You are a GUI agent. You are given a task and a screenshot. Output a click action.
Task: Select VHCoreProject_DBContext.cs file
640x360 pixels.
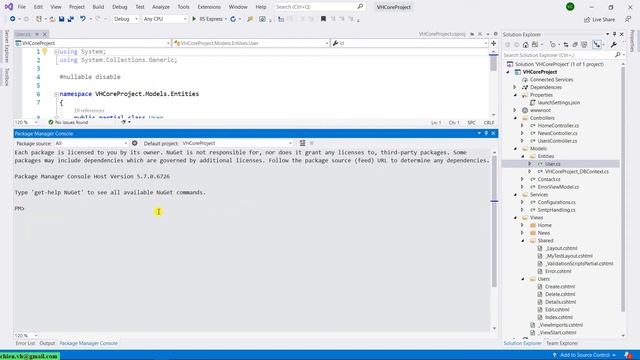click(x=577, y=171)
